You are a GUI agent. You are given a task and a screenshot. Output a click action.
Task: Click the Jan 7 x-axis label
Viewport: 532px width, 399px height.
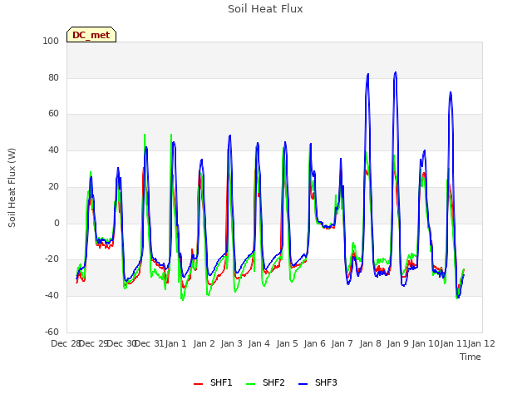342,343
